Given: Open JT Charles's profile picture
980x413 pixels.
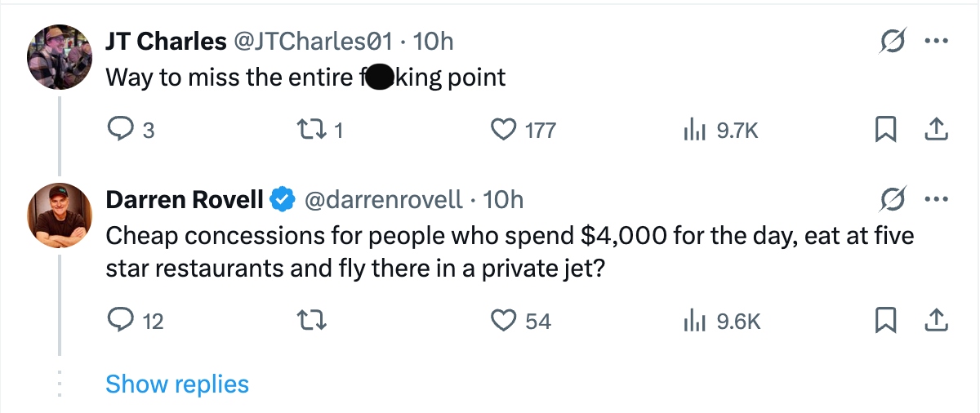Looking at the screenshot, I should [x=59, y=56].
